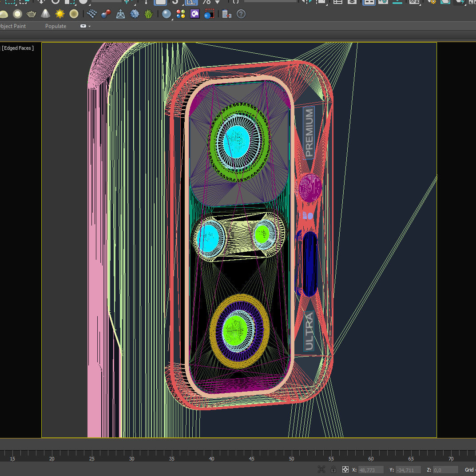Open the Object Paint ribbon tab
Screen dimensions: 476x476
pyautogui.click(x=13, y=26)
